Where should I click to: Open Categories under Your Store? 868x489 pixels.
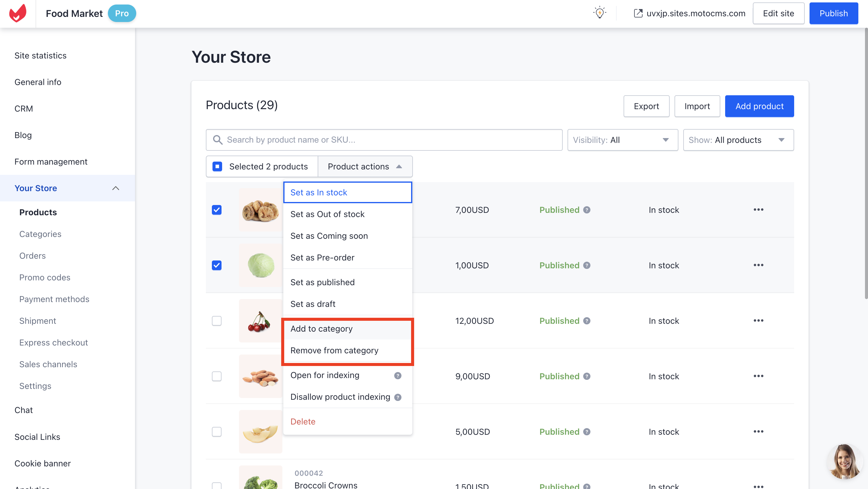(x=40, y=234)
